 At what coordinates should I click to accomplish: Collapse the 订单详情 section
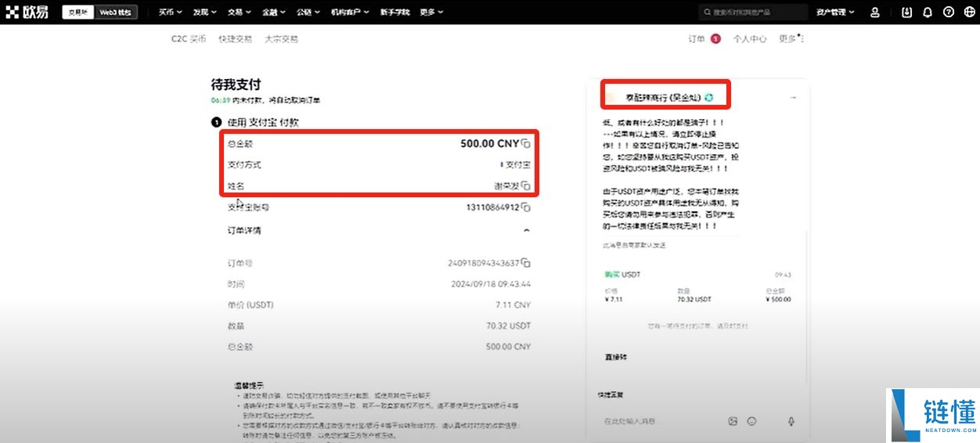[x=526, y=231]
